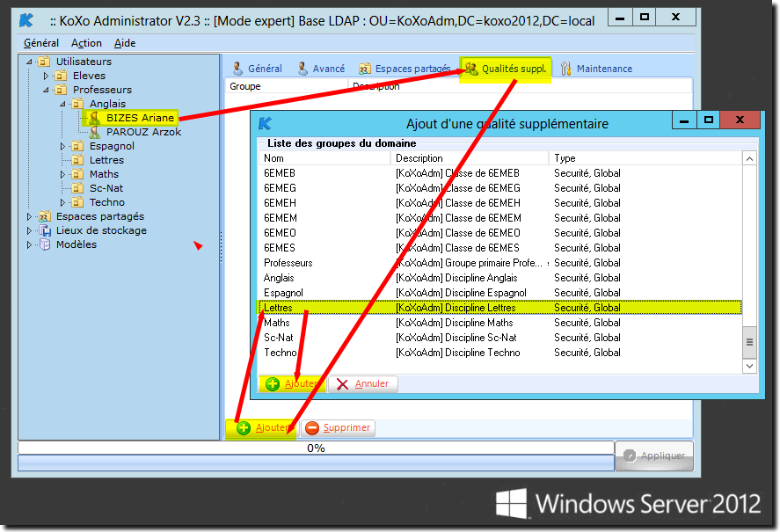This screenshot has width=780, height=532.
Task: Select the Qualités suppl. tab
Action: [x=506, y=69]
